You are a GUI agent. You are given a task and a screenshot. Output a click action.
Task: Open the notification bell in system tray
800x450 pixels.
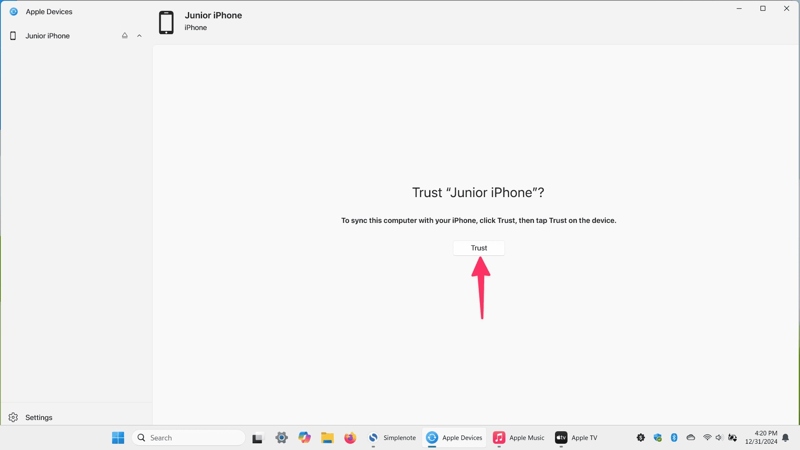(x=786, y=438)
